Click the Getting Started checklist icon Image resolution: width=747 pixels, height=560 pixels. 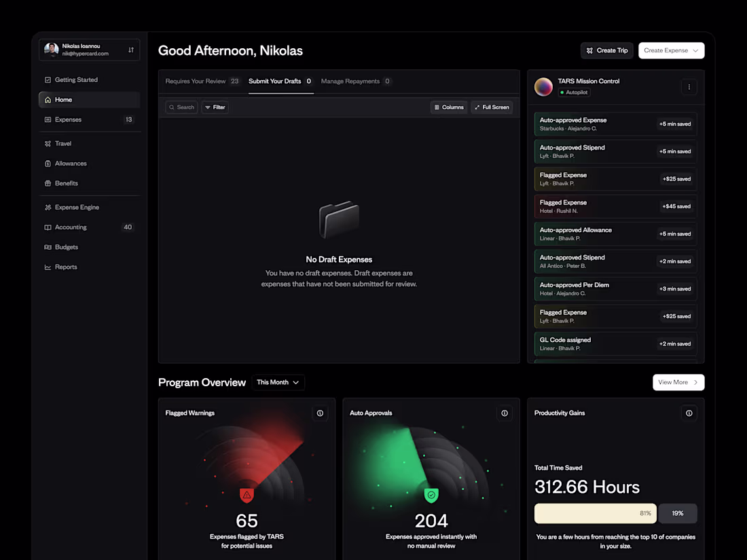pyautogui.click(x=48, y=80)
